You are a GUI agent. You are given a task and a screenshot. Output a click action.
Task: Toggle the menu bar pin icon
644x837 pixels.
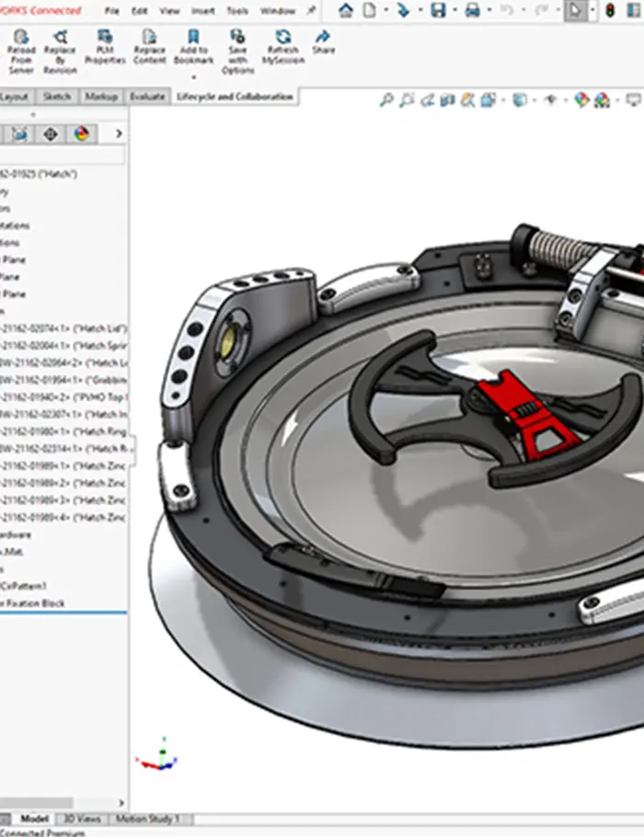[311, 10]
